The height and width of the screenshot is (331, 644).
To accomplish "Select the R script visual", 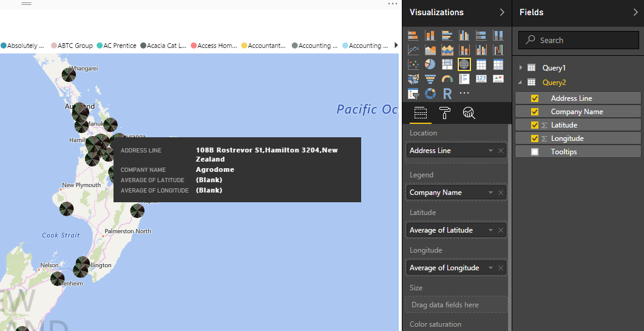I will pos(447,94).
